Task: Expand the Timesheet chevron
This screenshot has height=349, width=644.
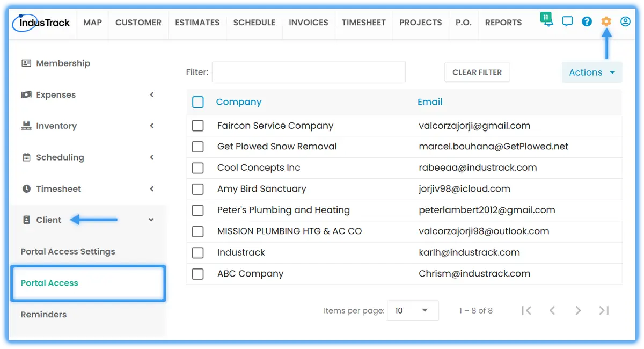Action: click(x=152, y=189)
